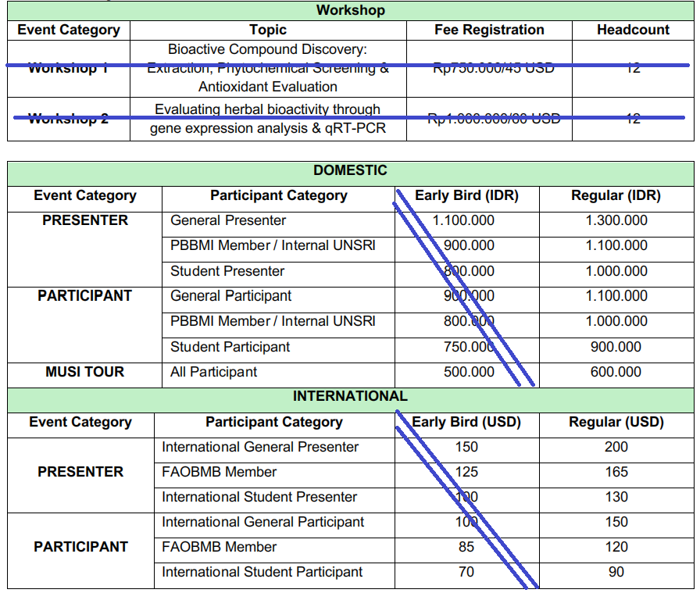
Task: Select the 1.300.000 regular fee value
Action: point(616,220)
